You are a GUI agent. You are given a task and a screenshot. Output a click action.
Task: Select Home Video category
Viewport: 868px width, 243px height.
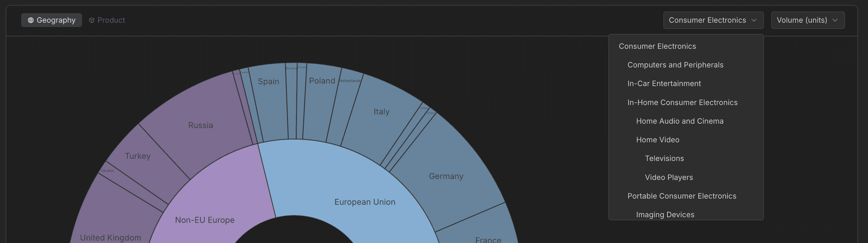tap(686, 140)
